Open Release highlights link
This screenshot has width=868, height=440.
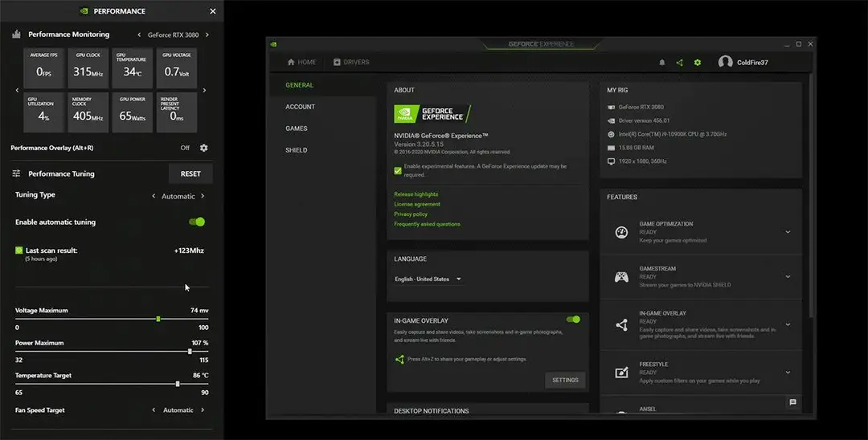[x=416, y=194]
